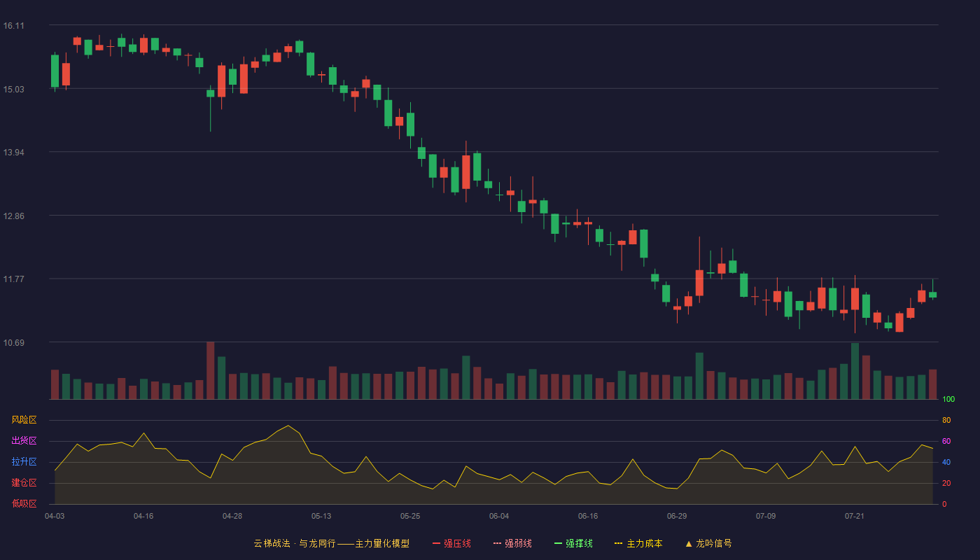Image resolution: width=980 pixels, height=560 pixels.
Task: Click the 05-13 date label
Action: pos(321,516)
